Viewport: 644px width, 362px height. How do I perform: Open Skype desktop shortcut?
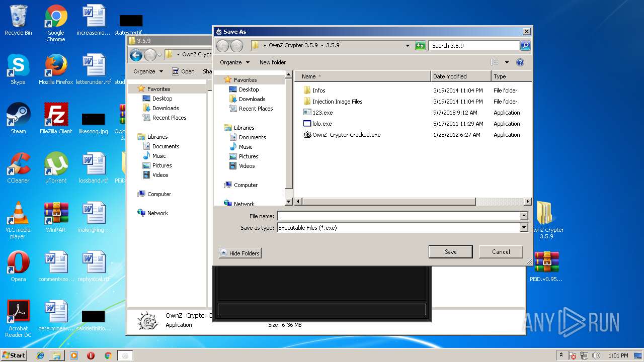[18, 70]
